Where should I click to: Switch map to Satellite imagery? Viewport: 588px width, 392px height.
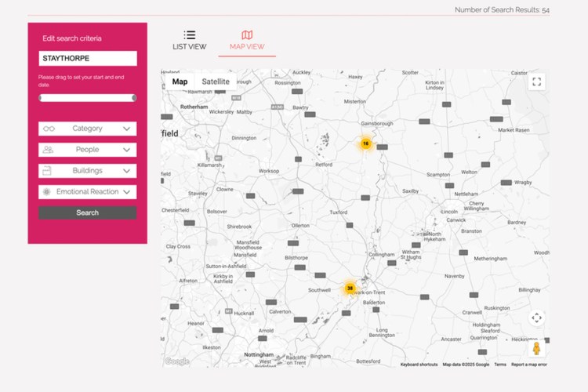click(x=216, y=82)
